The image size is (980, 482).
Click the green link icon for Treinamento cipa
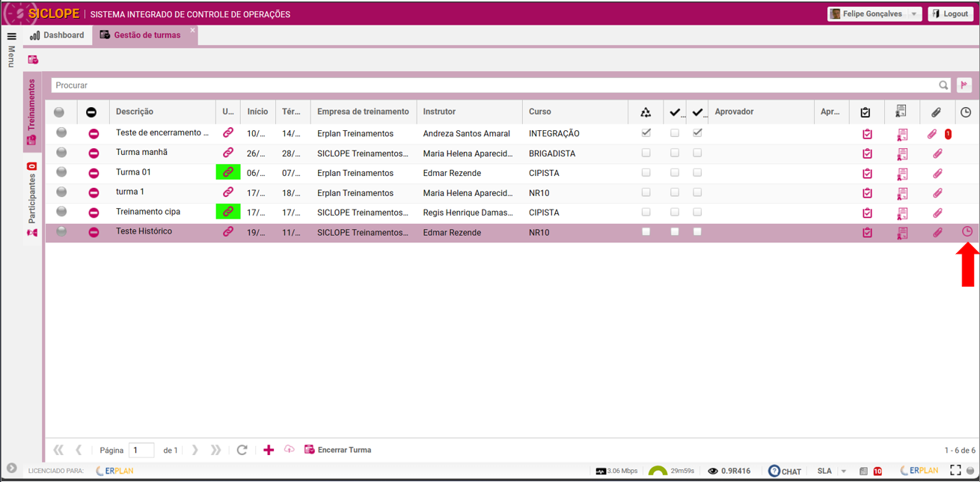click(x=228, y=212)
